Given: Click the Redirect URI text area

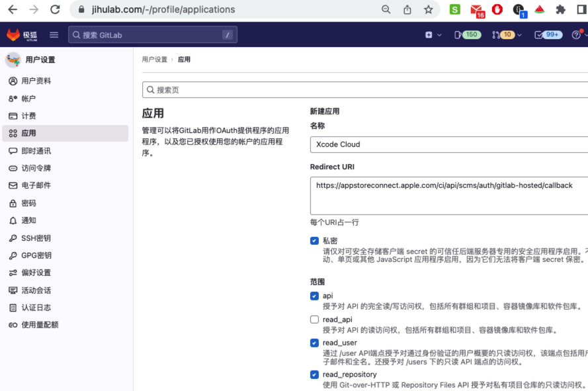Looking at the screenshot, I should 449,196.
